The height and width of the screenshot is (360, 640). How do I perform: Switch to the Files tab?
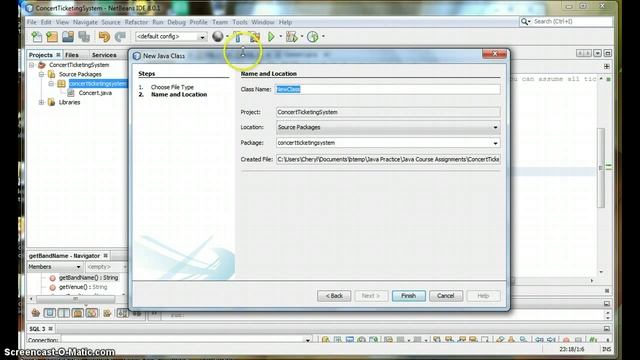[72, 55]
